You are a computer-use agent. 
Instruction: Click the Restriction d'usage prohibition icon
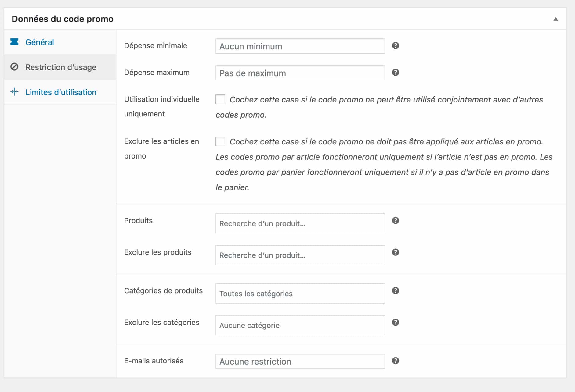click(x=14, y=67)
